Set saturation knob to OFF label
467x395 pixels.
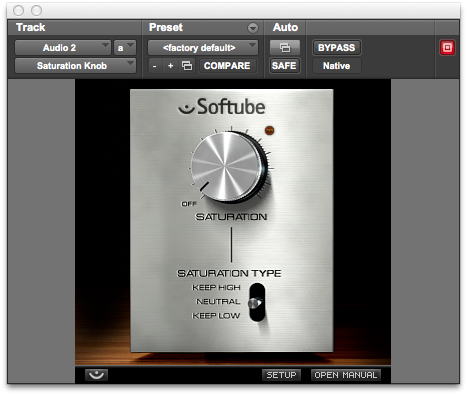pyautogui.click(x=189, y=204)
